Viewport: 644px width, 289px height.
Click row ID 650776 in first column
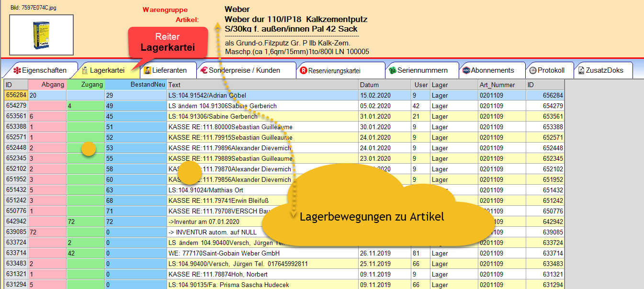click(x=16, y=211)
